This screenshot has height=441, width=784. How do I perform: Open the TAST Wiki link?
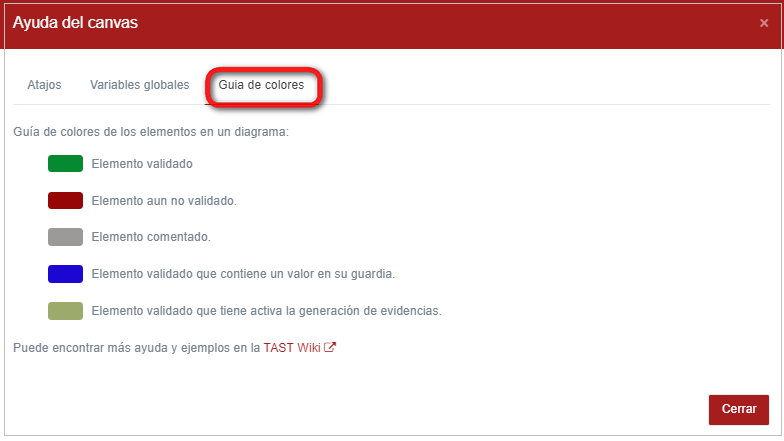[291, 348]
